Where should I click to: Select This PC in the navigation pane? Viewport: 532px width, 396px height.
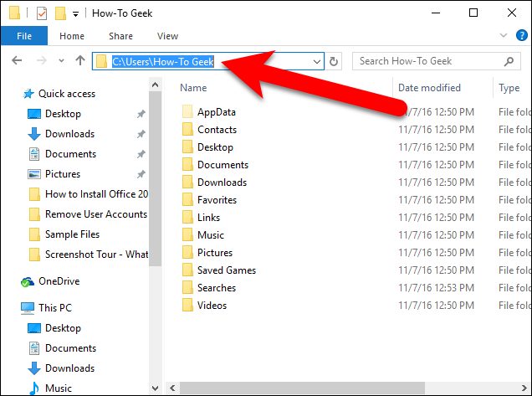47,308
